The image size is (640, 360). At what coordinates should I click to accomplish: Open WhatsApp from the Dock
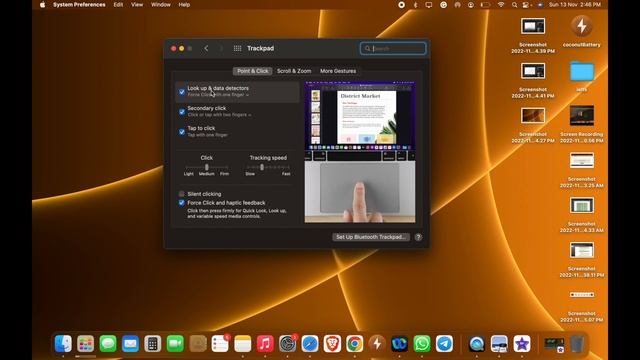pos(422,344)
